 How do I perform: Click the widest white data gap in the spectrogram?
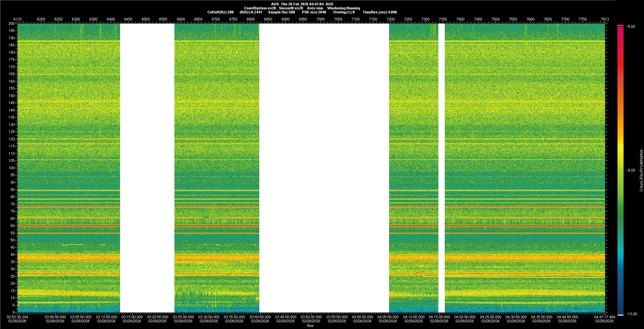point(324,168)
